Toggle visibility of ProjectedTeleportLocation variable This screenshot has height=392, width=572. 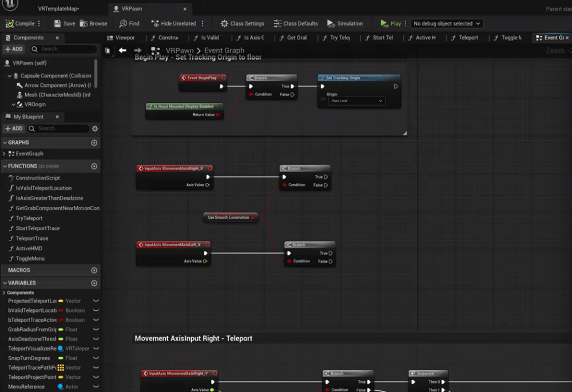pyautogui.click(x=96, y=301)
